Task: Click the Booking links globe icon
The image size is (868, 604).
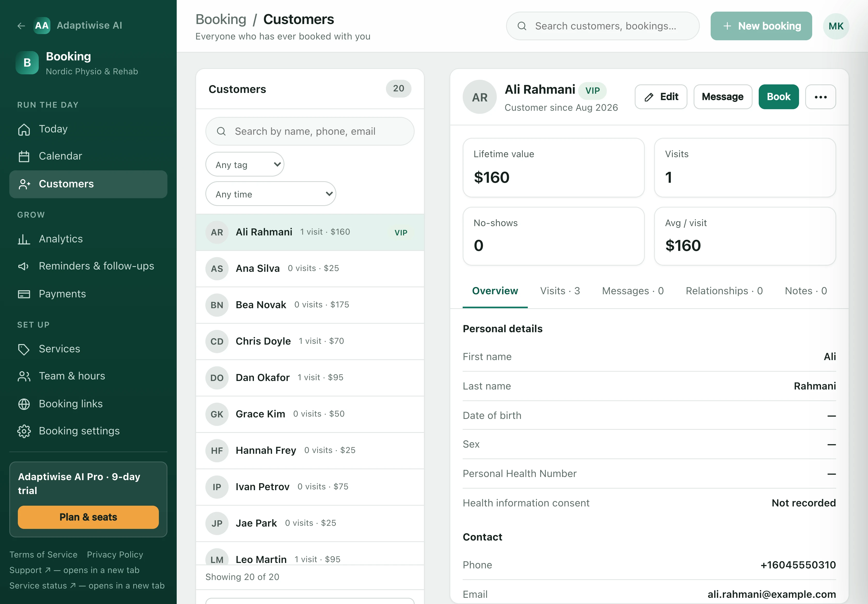Action: click(24, 404)
